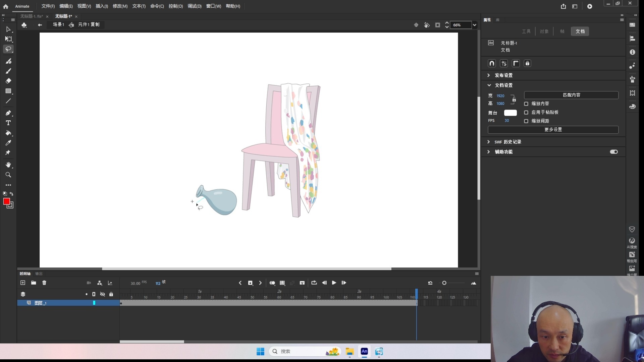Activate the Zoom tool

[8, 175]
